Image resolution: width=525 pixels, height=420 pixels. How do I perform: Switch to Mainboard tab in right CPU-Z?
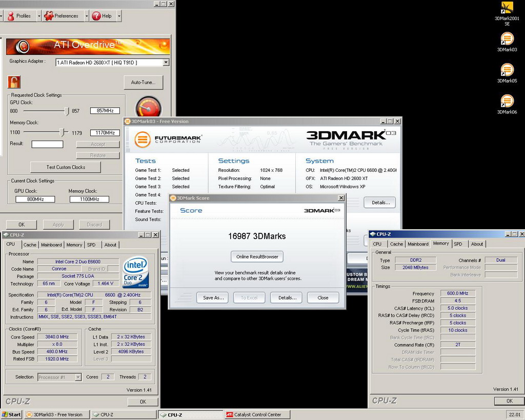point(418,244)
